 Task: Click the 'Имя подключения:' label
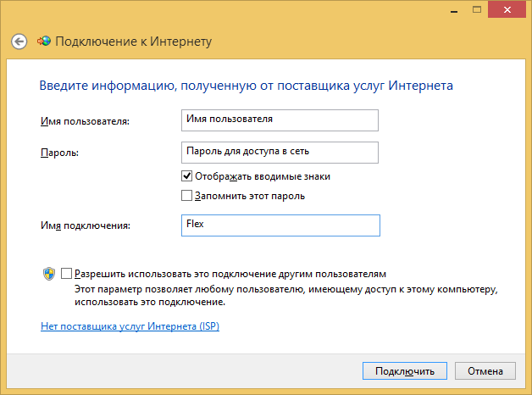86,225
